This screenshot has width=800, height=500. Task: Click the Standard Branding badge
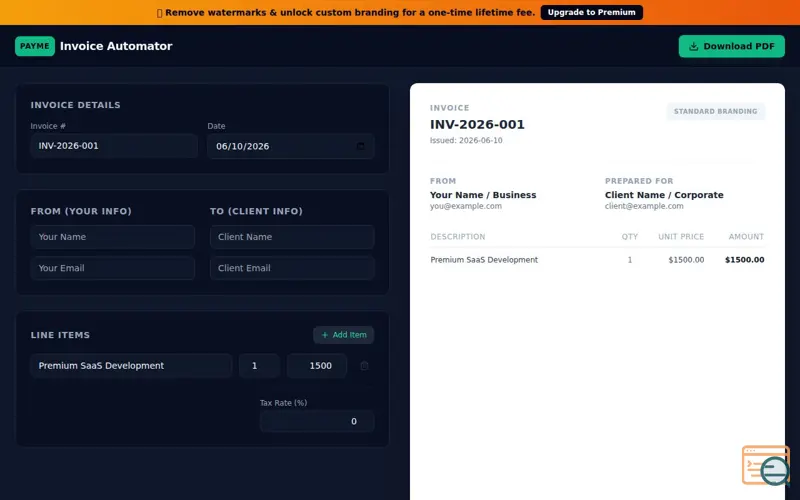coord(715,111)
